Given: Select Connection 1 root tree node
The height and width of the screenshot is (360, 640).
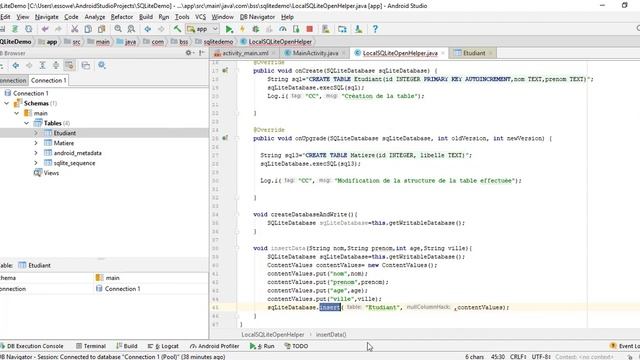Looking at the screenshot, I should 26,93.
